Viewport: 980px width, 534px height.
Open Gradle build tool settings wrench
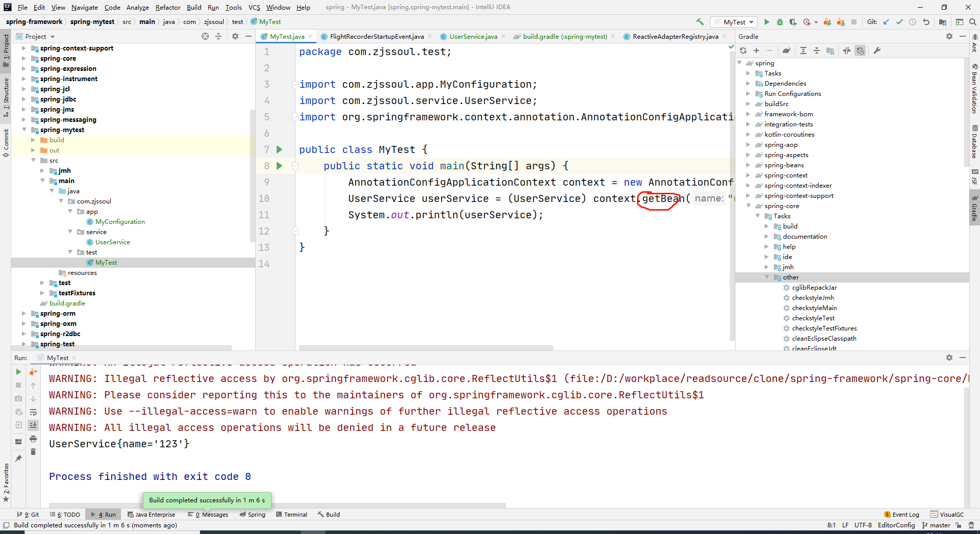pyautogui.click(x=877, y=50)
